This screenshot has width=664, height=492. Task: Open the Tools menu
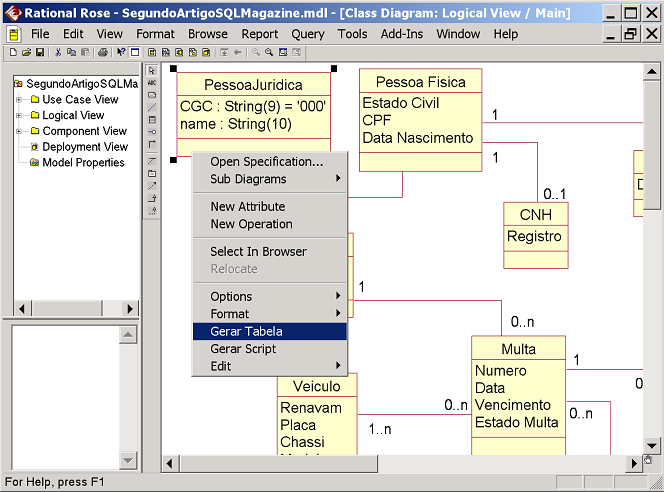coord(352,34)
